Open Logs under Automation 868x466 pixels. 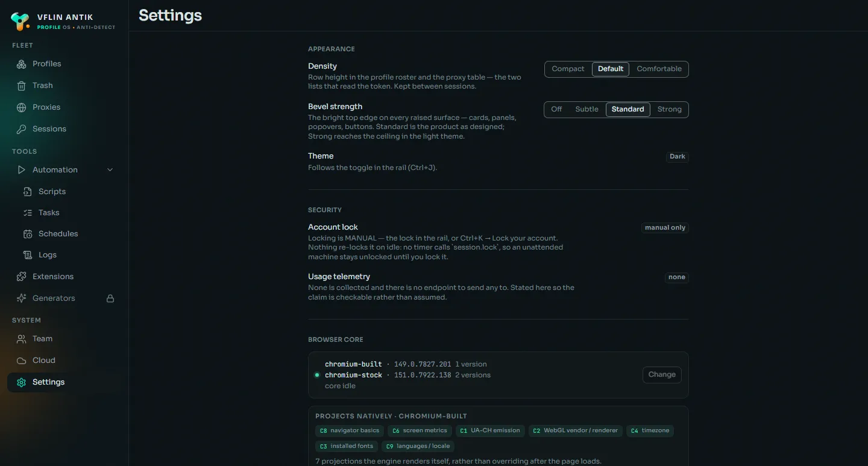coord(67,255)
